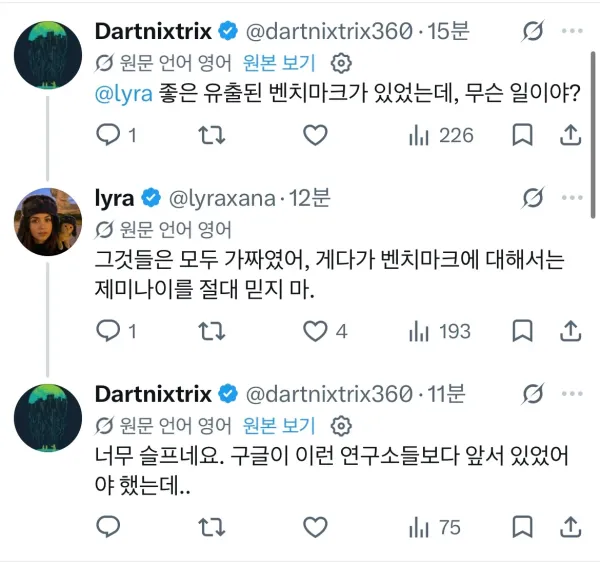Open more options on first Dartnixtrix tweet
Screen dimensions: 600x563
(x=572, y=31)
